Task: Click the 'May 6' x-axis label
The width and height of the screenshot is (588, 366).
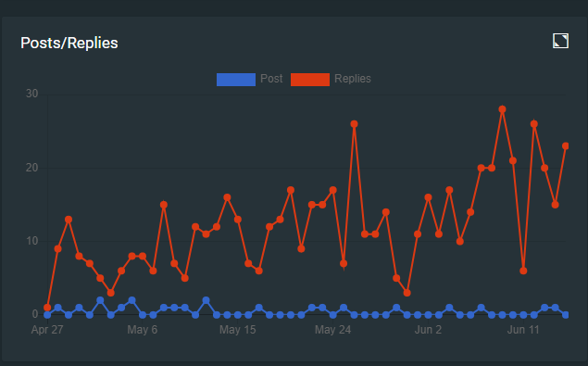Action: tap(142, 330)
